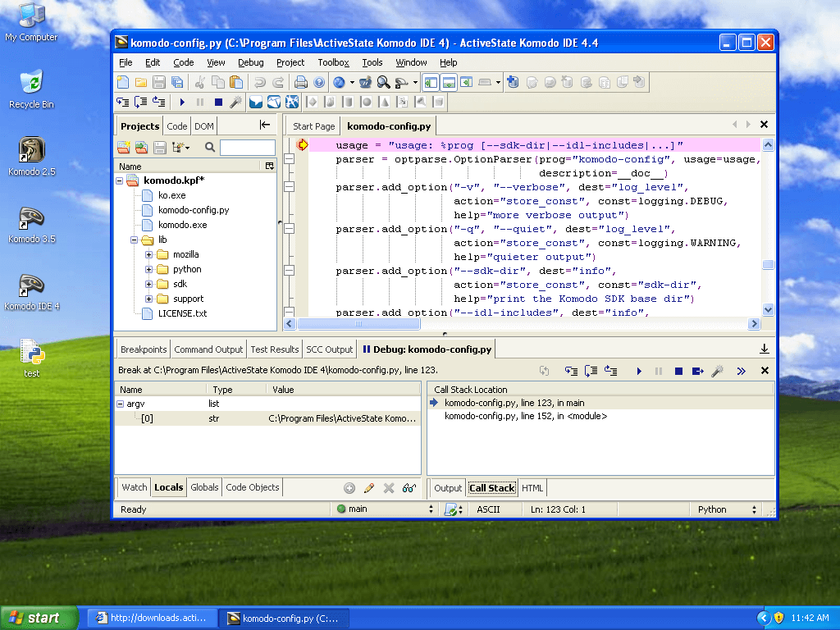Expand the mozilla folder in the project tree
840x630 pixels.
point(149,254)
